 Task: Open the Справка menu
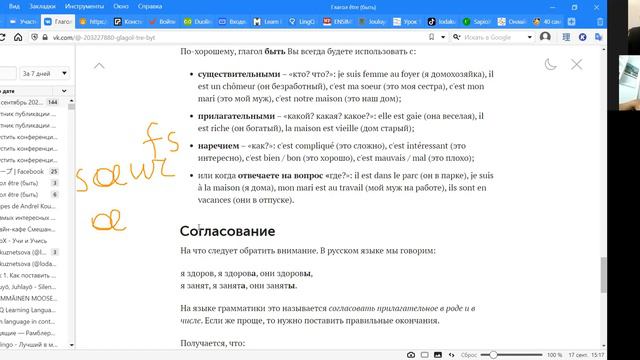click(x=150, y=7)
